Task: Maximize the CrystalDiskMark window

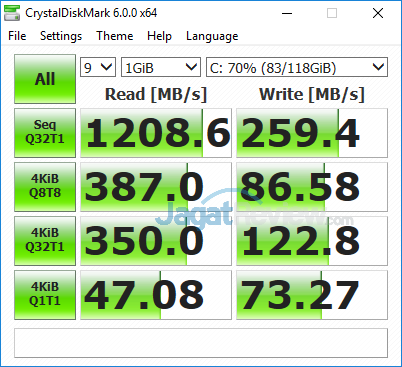Action: (x=332, y=13)
